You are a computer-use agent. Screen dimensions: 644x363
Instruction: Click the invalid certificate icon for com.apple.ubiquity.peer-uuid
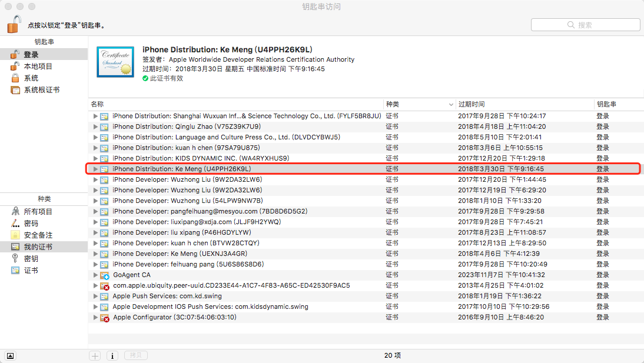(105, 286)
